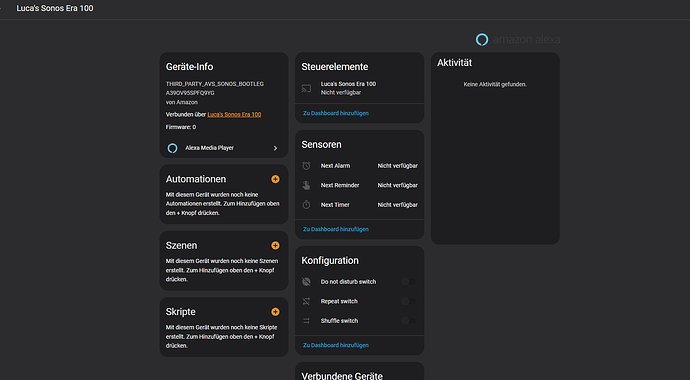This screenshot has height=380, width=690.
Task: Click the Do not disturb icon
Action: coord(306,282)
